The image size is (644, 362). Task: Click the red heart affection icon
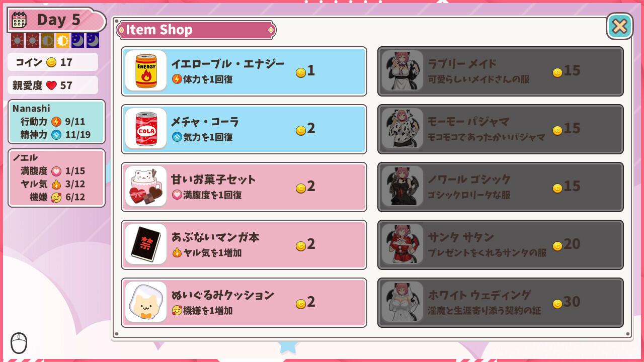[51, 85]
